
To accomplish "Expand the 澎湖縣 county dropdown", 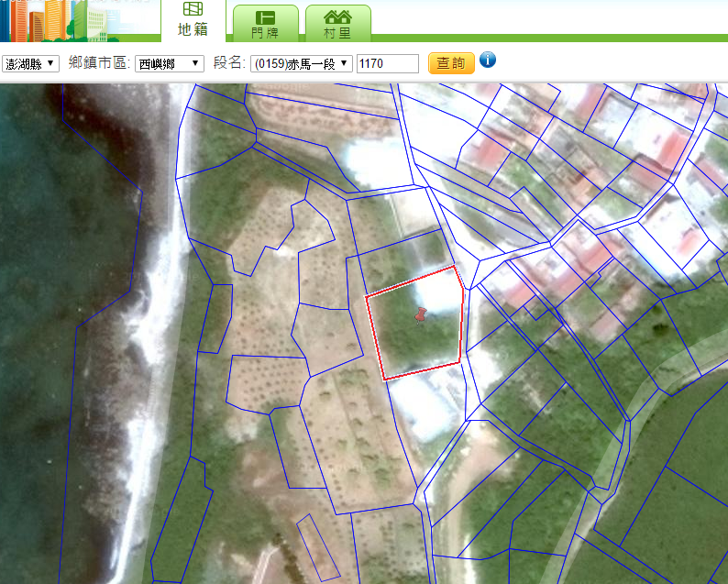I will (x=30, y=63).
